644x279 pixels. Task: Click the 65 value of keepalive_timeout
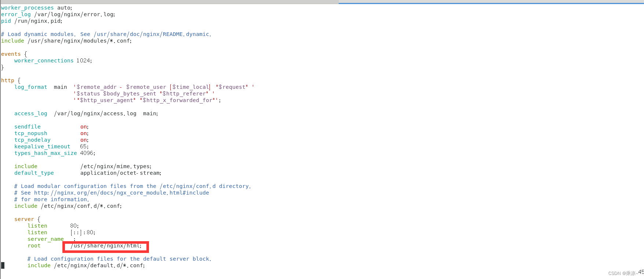[83, 146]
